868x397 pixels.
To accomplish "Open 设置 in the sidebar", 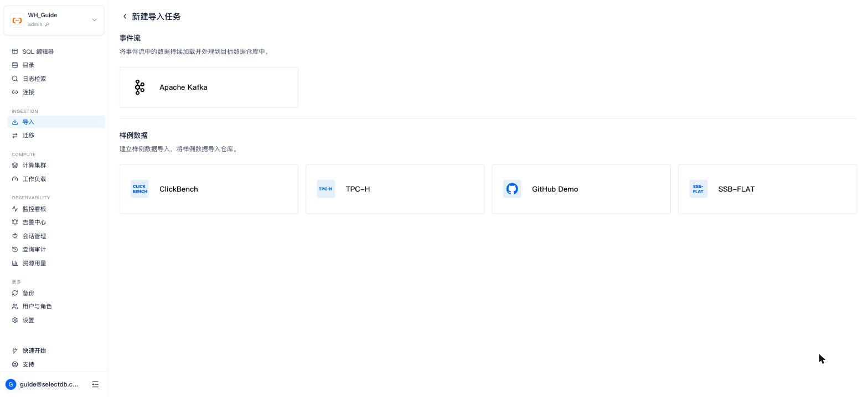I will pos(56,320).
